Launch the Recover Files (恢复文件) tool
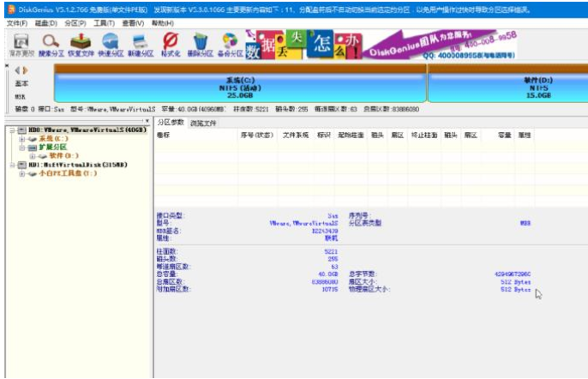Screen dimensions: 588x379 click(x=81, y=45)
